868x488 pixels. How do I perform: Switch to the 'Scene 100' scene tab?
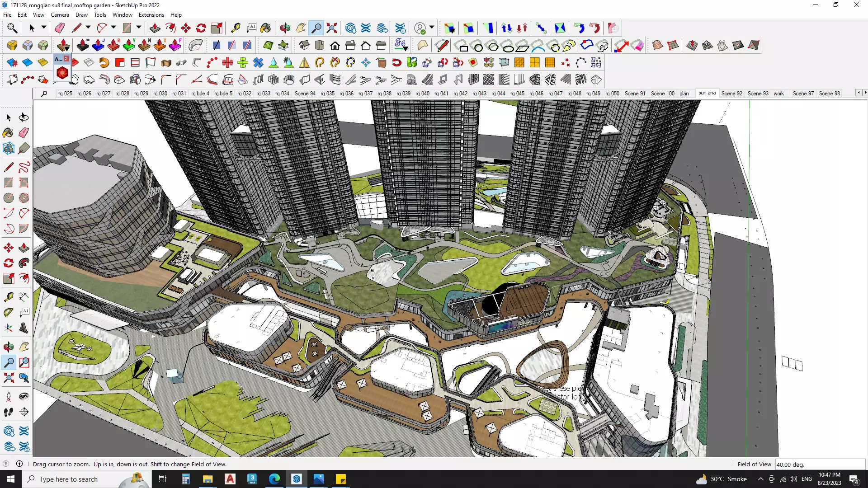pos(662,94)
